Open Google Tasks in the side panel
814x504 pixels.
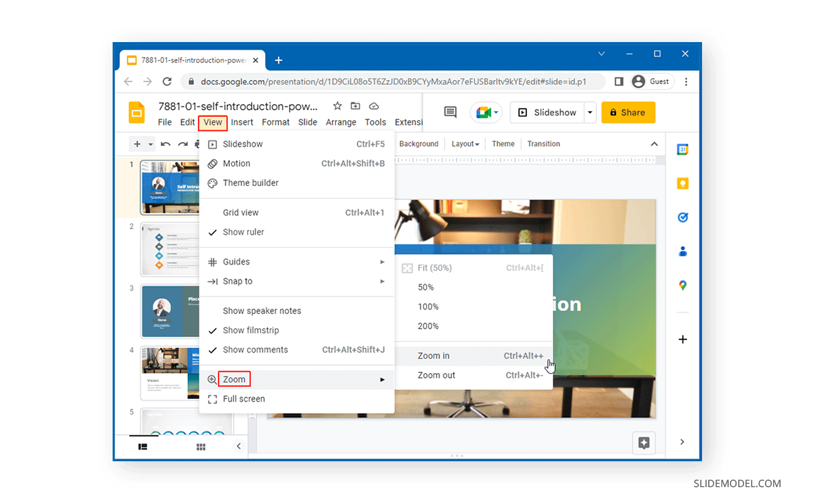682,217
